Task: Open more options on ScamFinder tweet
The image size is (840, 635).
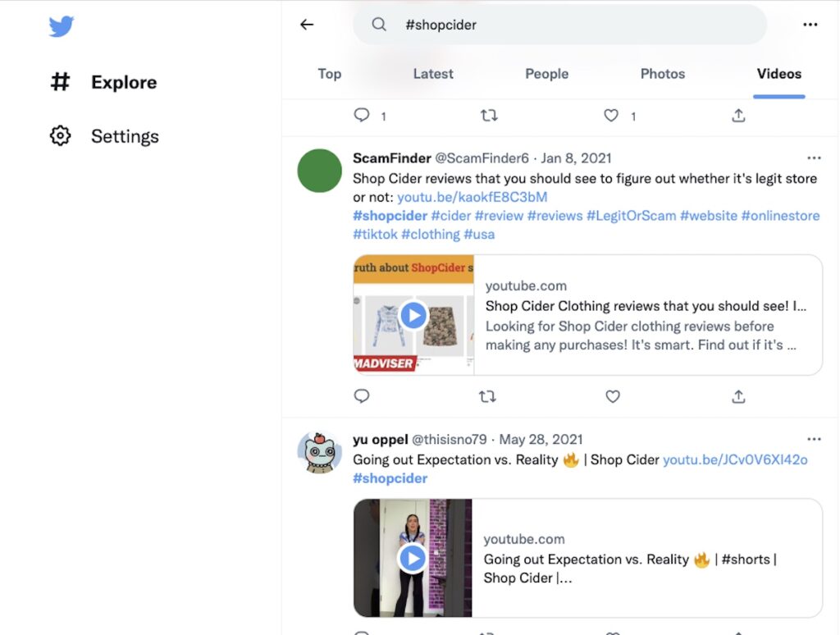Action: click(814, 158)
